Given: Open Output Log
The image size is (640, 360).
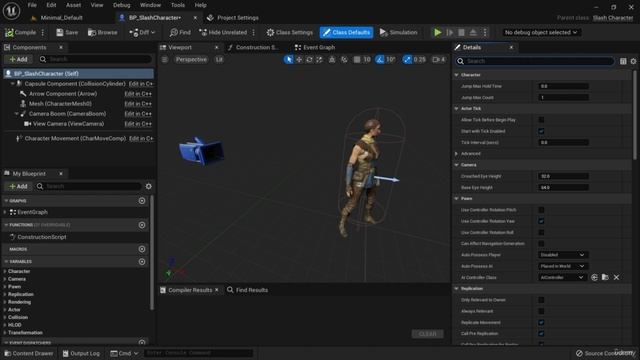Looking at the screenshot, I should (81, 353).
